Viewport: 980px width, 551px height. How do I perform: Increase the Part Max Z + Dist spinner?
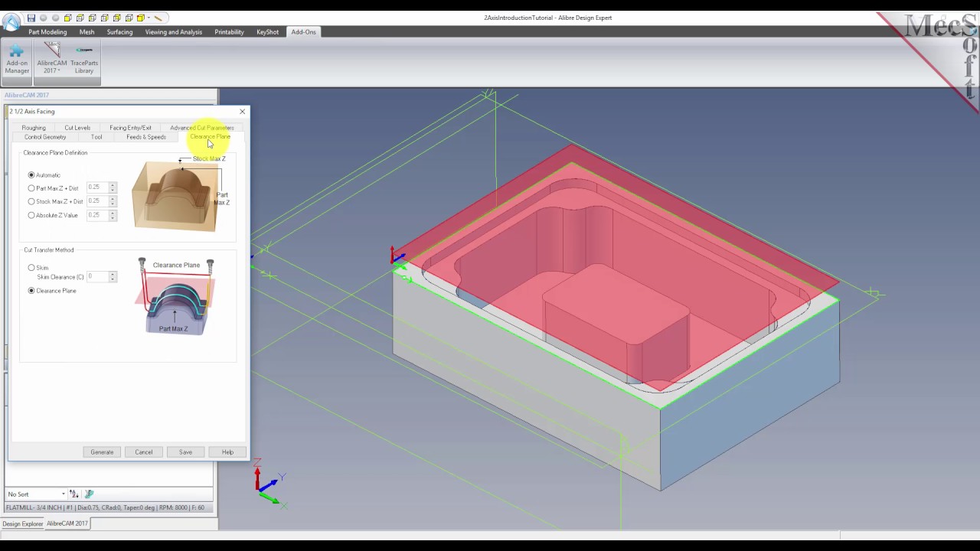(113, 185)
